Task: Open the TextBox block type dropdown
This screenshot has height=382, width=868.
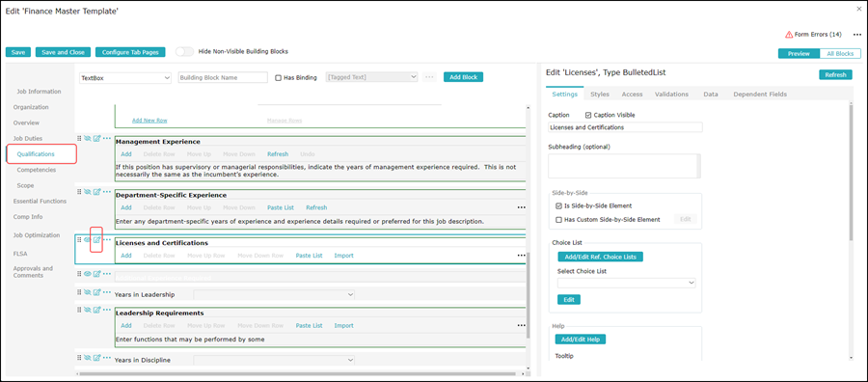Action: (x=125, y=78)
